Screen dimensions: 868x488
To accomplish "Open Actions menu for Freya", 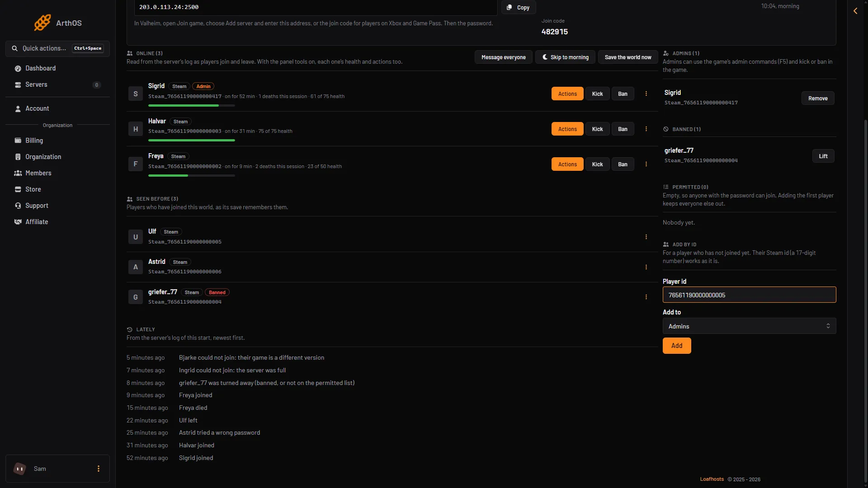I will pos(567,164).
